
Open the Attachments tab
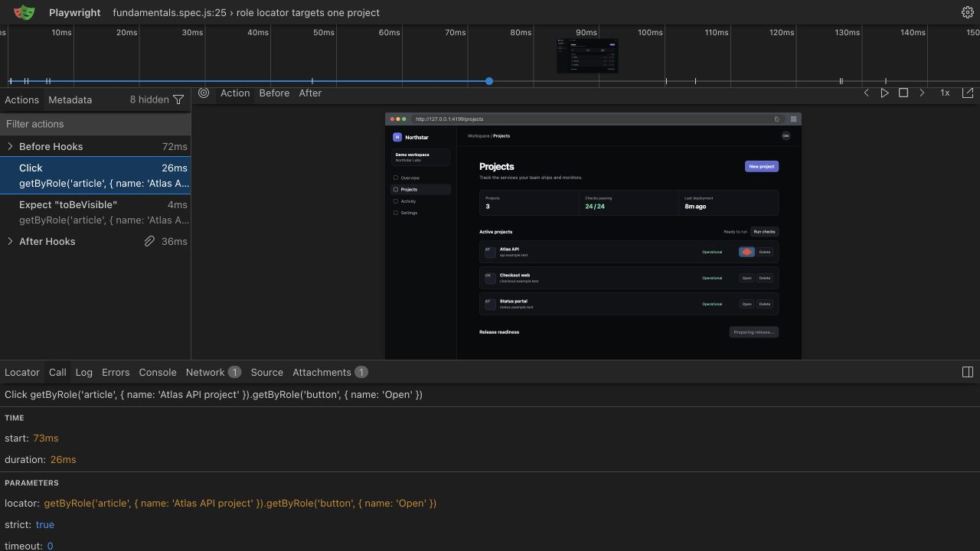tap(330, 372)
